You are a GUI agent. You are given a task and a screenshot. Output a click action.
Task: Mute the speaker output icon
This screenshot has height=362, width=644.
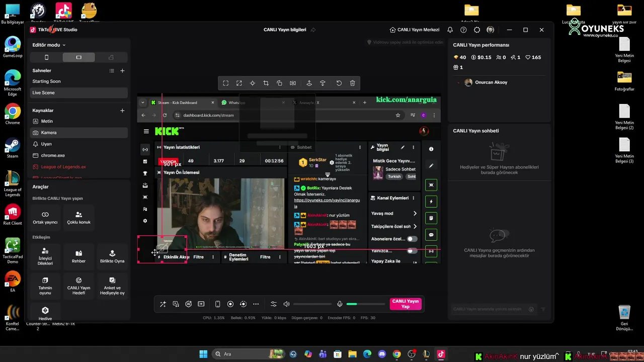tap(287, 304)
